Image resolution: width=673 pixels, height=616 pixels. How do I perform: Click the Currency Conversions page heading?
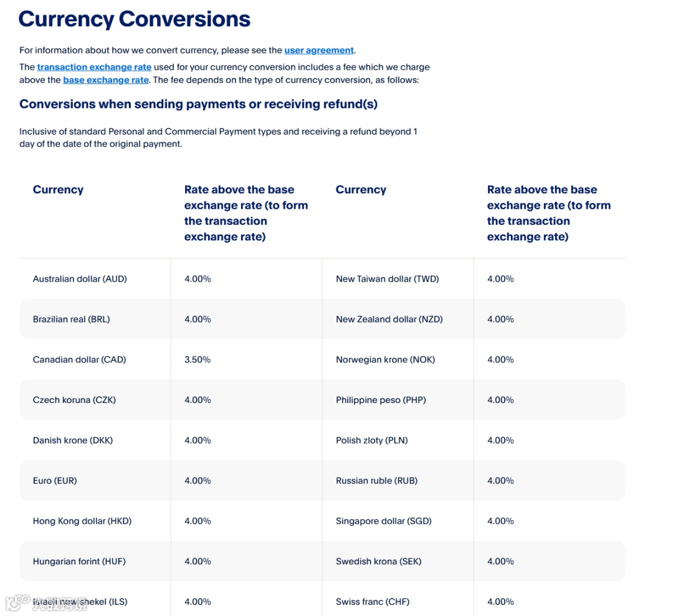pos(135,19)
